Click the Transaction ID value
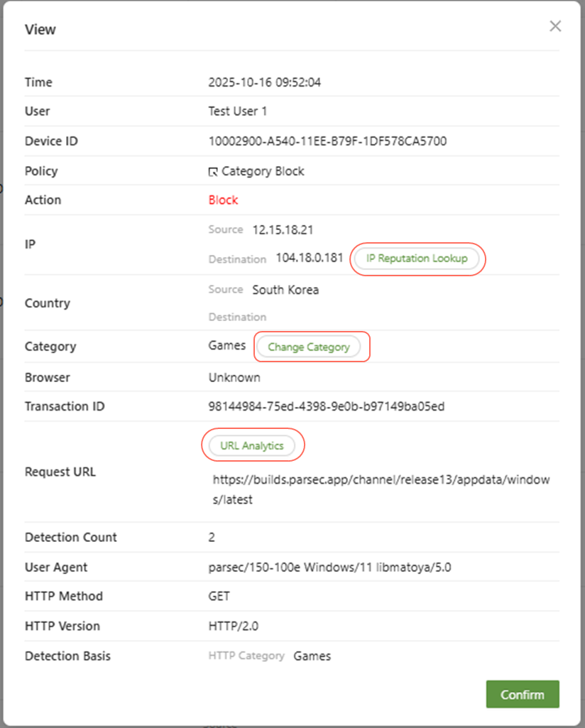The image size is (585, 728). (327, 407)
